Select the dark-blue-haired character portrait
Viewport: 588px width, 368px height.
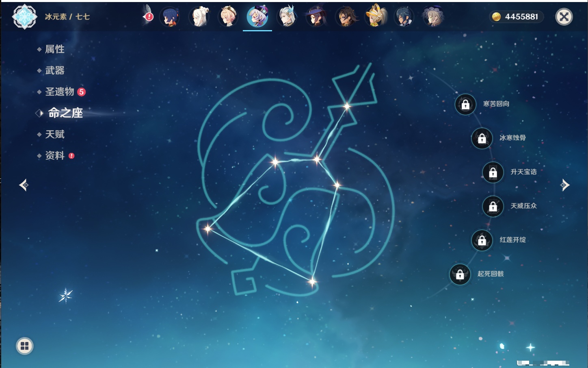(170, 17)
